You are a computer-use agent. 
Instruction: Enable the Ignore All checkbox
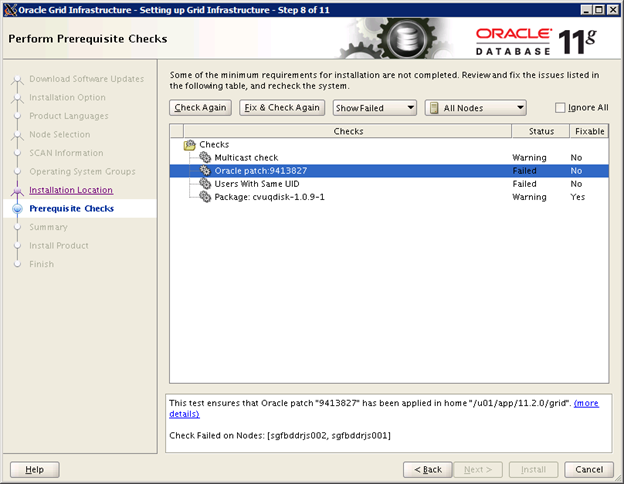(x=560, y=107)
